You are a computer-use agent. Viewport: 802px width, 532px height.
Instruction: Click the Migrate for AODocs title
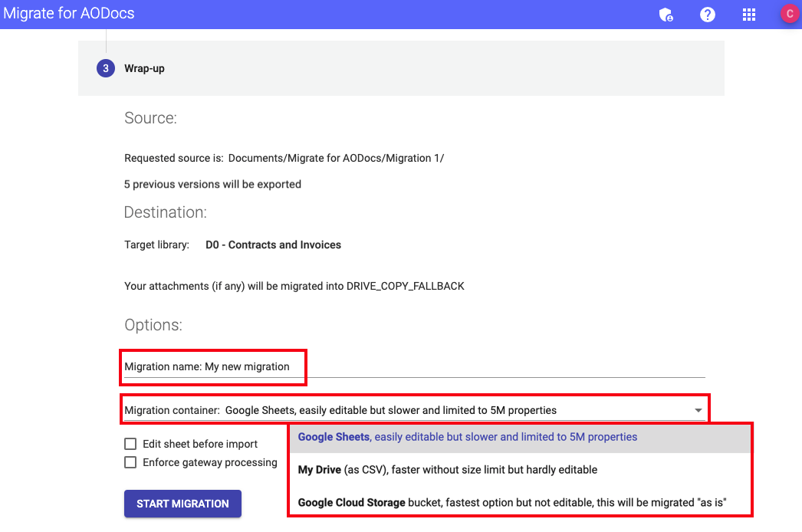pos(69,13)
